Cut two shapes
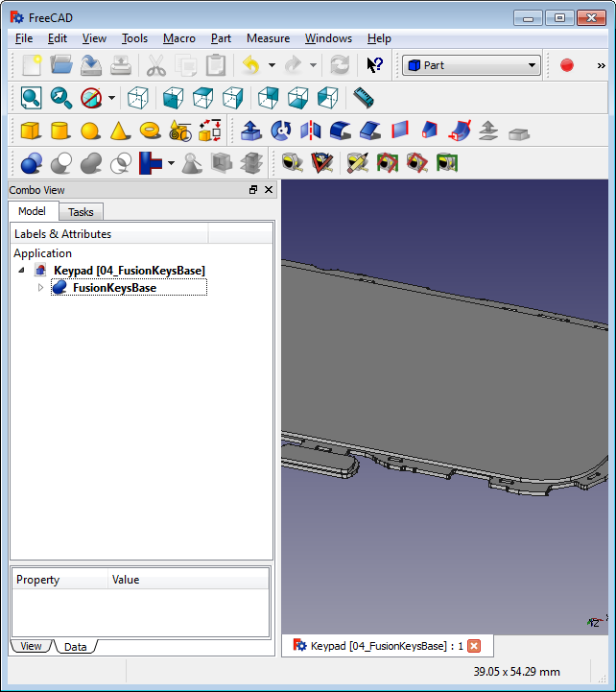616x692 pixels. (x=61, y=163)
